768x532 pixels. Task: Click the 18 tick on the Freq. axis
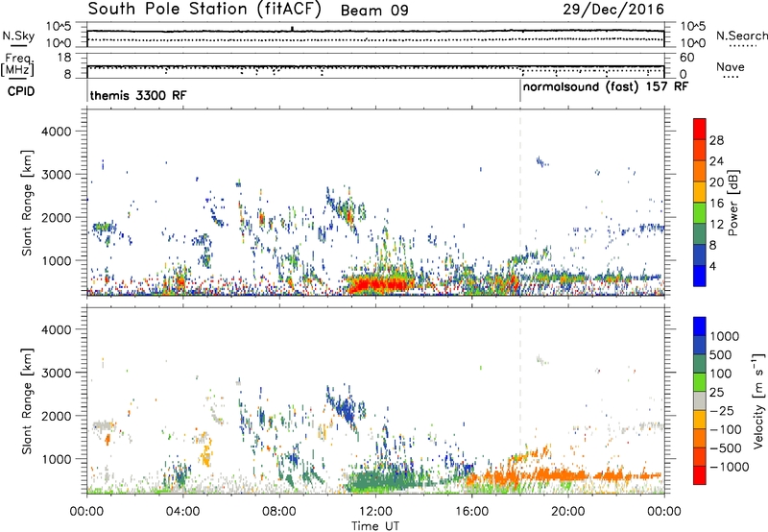(65, 58)
